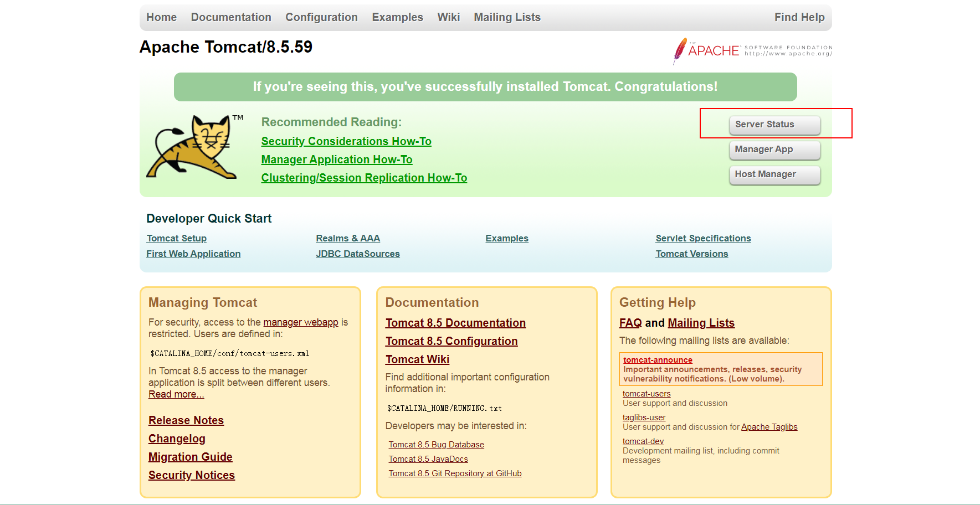Open the Manager App button
Viewport: 980px width, 505px height.
(x=774, y=150)
